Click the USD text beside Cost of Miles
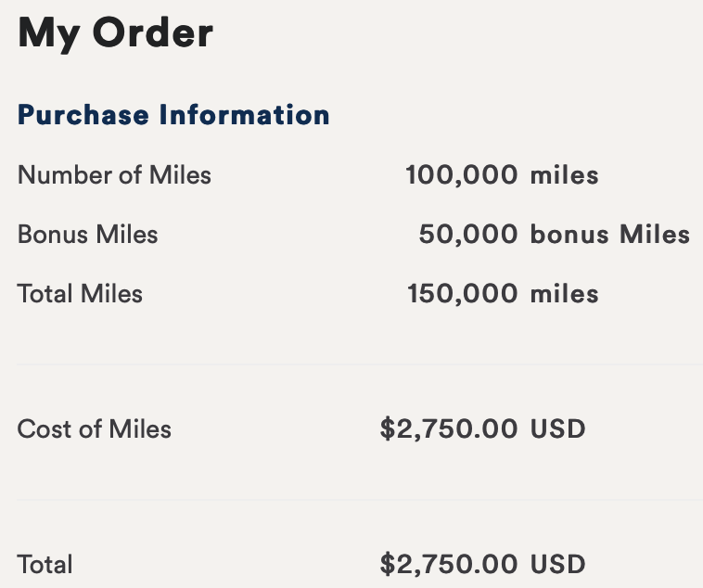Image resolution: width=703 pixels, height=588 pixels. [557, 428]
